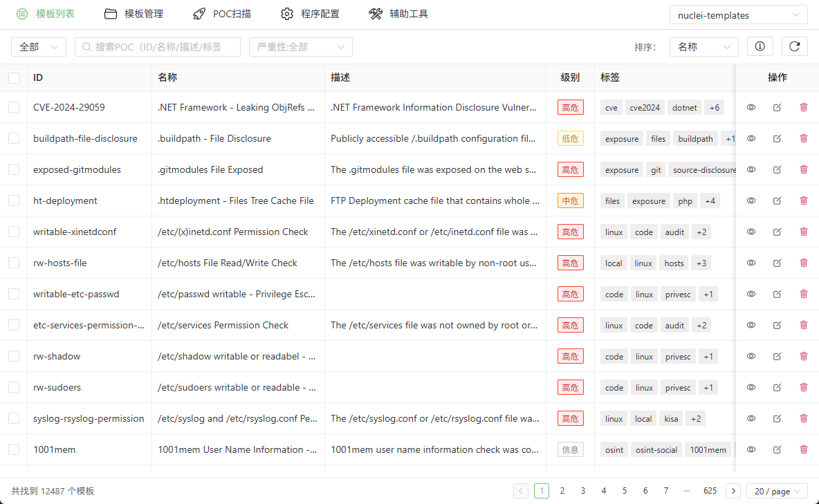Image resolution: width=819 pixels, height=504 pixels.
Task: Delete the rw-shadow template row
Action: tap(803, 356)
